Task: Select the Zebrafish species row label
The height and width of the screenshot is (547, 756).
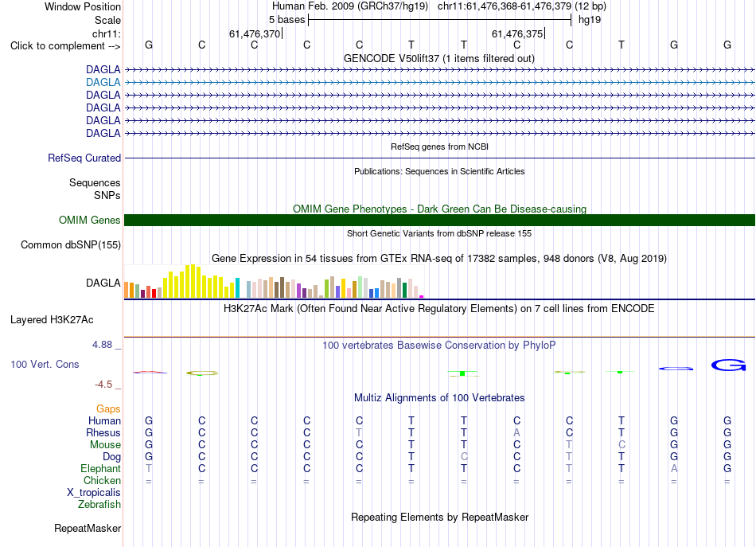Action: [99, 505]
